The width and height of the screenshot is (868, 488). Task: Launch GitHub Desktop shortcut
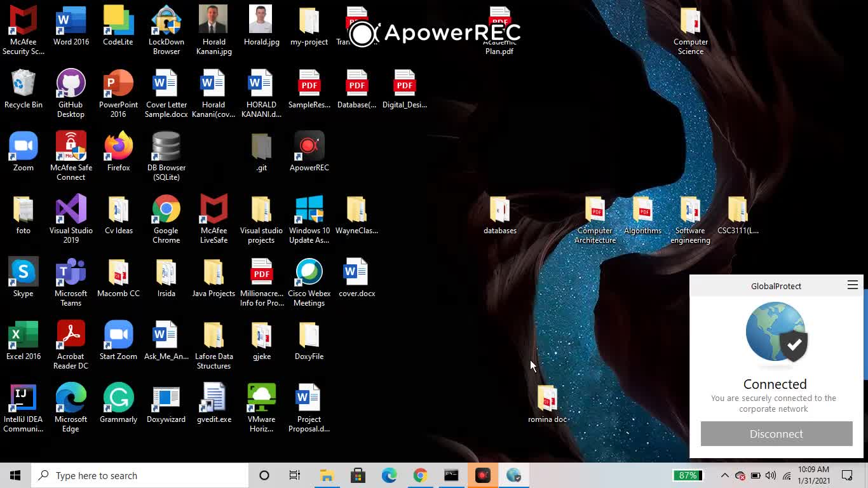(71, 93)
